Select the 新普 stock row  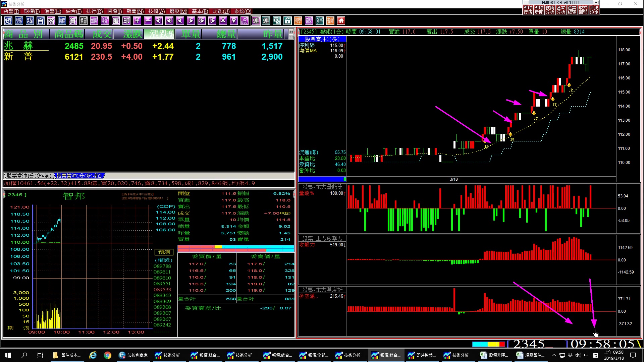149,57
